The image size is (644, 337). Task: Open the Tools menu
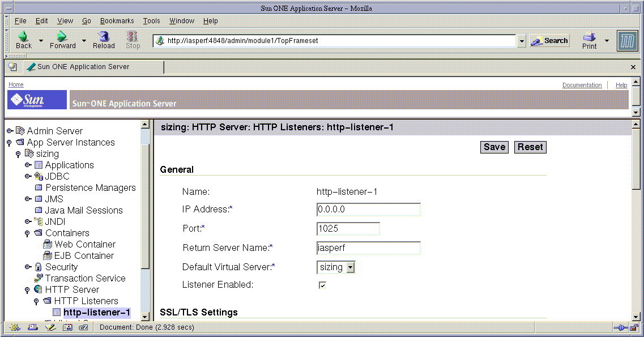coord(151,21)
